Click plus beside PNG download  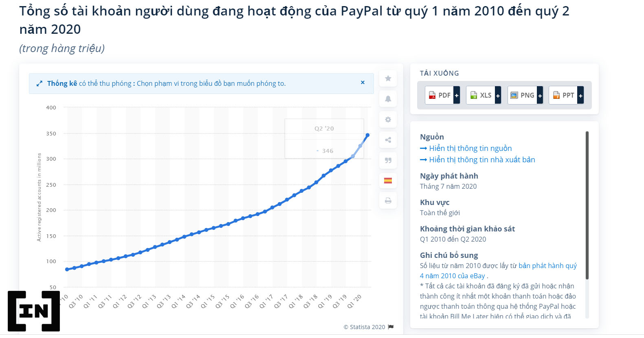(x=540, y=95)
